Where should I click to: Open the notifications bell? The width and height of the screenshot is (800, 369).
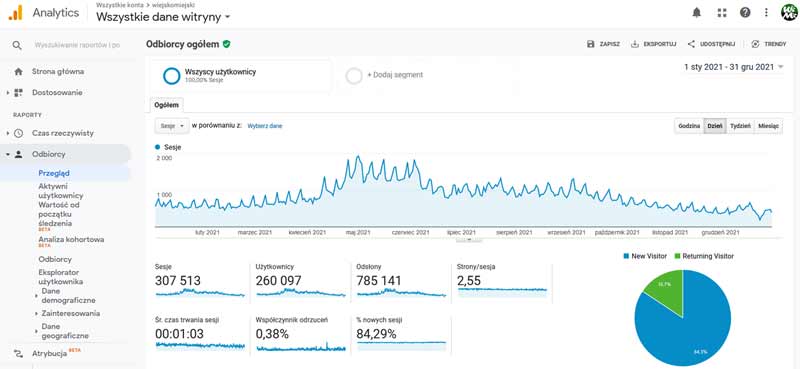click(696, 13)
